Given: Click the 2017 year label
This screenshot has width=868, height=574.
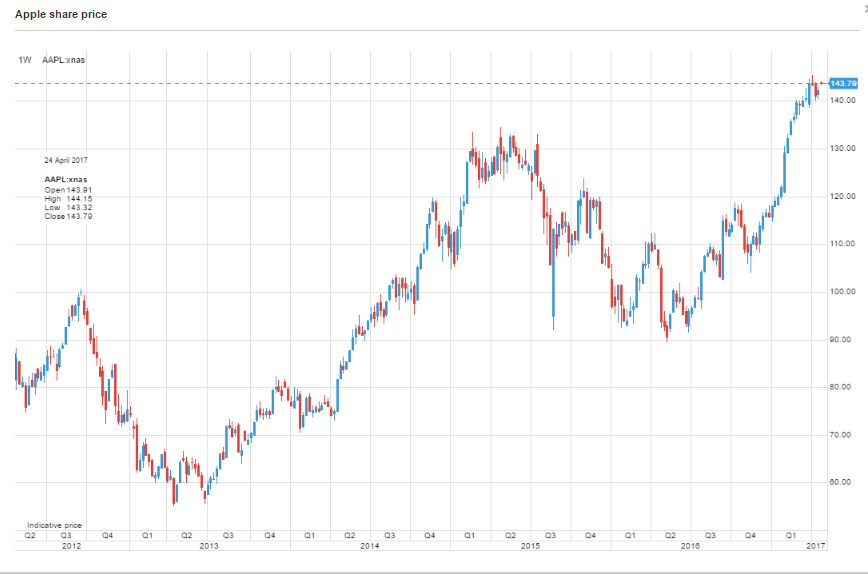Looking at the screenshot, I should click(x=816, y=546).
